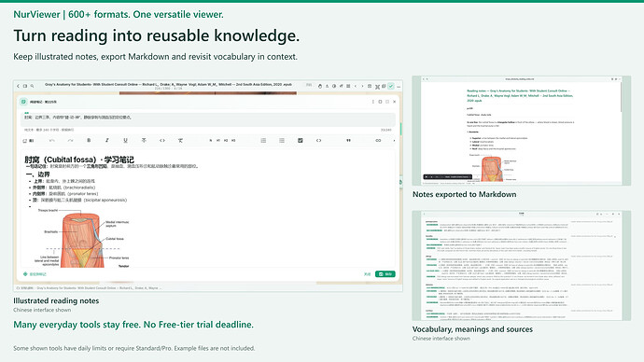Apply underline formatting in the note editor
644x362 pixels.
click(x=126, y=140)
